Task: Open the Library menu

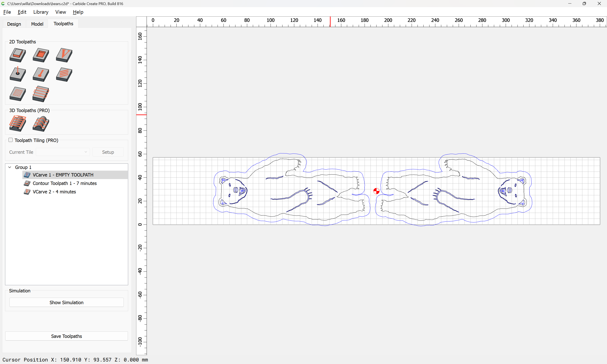Action: 41,12
